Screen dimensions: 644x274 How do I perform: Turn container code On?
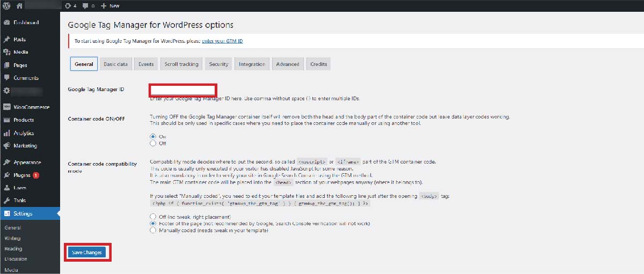(153, 137)
